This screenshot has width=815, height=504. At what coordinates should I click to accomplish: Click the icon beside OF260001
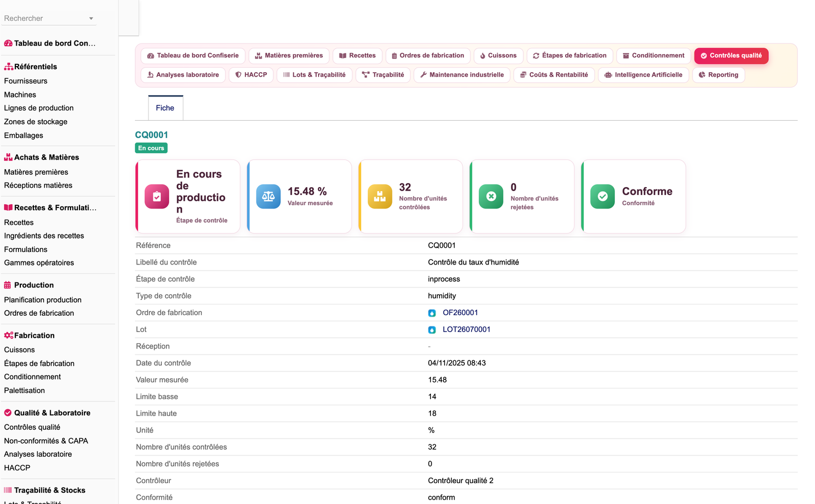(432, 313)
